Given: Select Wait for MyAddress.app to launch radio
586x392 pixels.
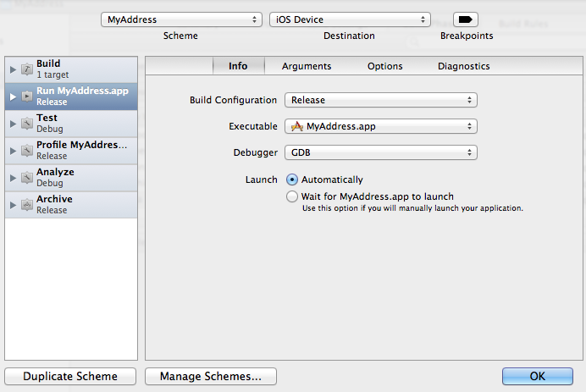Looking at the screenshot, I should [x=292, y=196].
